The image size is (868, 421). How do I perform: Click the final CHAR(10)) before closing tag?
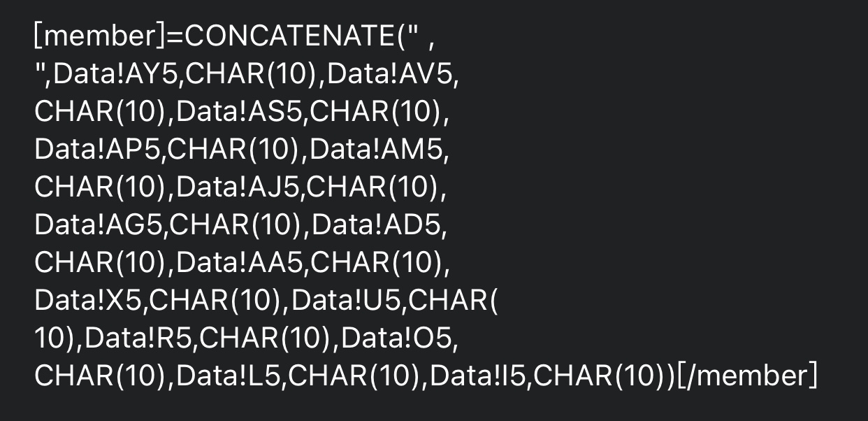605,376
